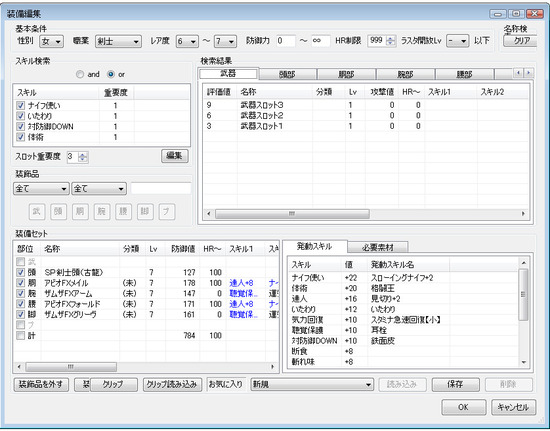Open the 性別 gender dropdown
This screenshot has height=431, width=550.
point(52,41)
